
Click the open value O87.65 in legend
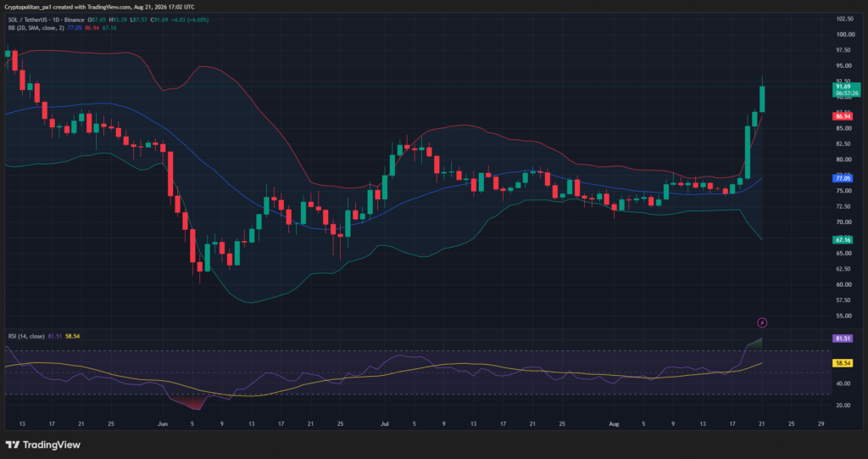[x=97, y=20]
